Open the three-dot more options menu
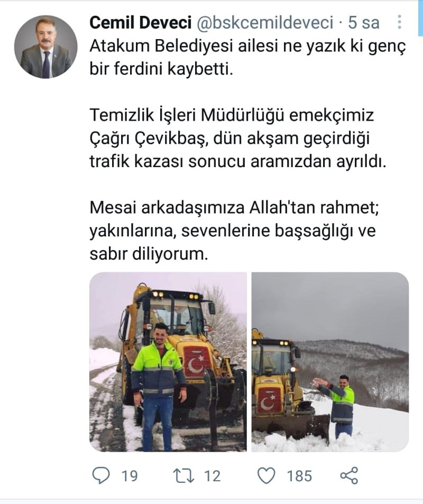Screen dimensions: 423x504 coord(399,22)
